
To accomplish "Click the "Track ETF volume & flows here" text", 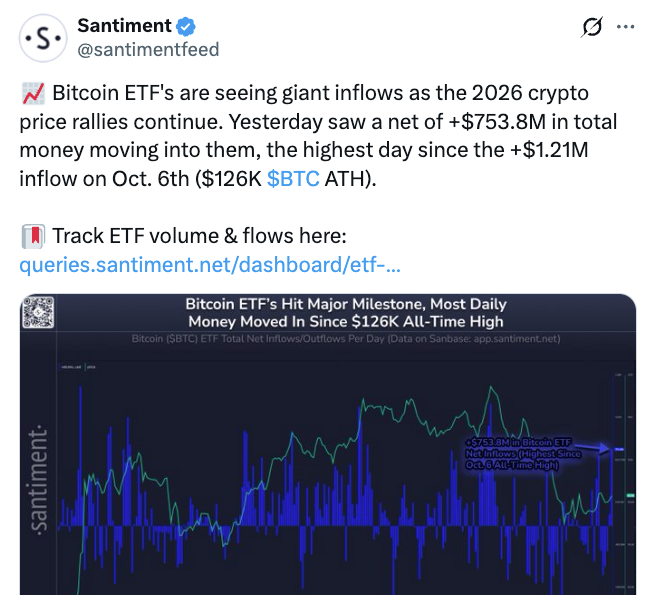I will pos(199,236).
